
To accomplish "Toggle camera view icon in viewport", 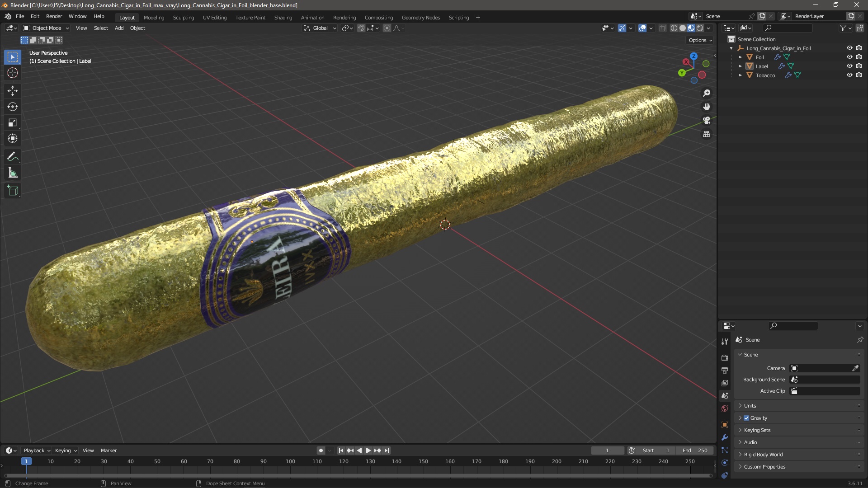I will [707, 121].
